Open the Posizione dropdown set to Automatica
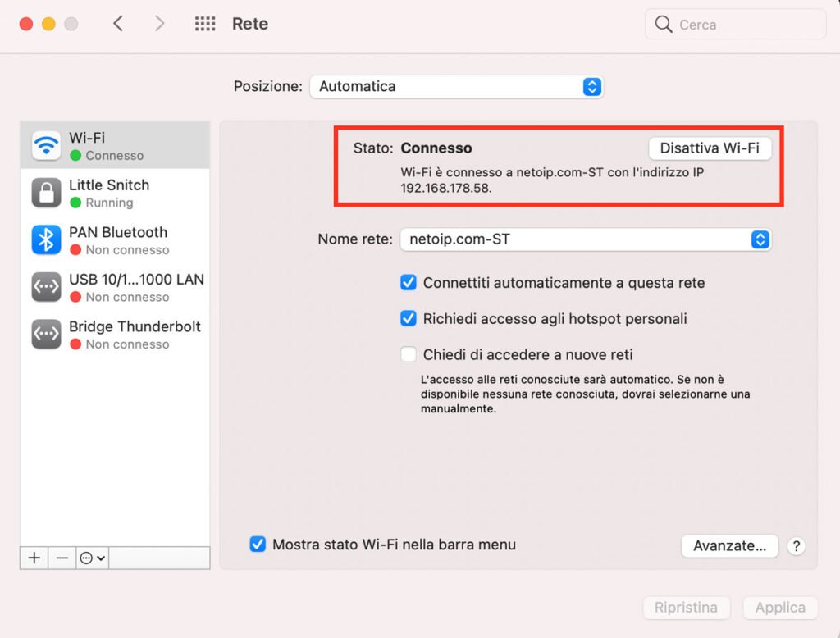This screenshot has height=638, width=840. (x=456, y=87)
